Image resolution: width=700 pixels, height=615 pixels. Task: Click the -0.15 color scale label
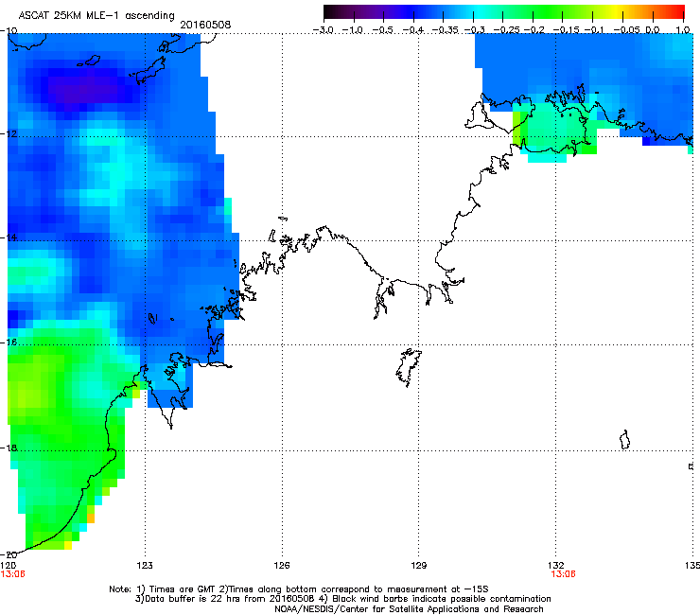[x=566, y=30]
